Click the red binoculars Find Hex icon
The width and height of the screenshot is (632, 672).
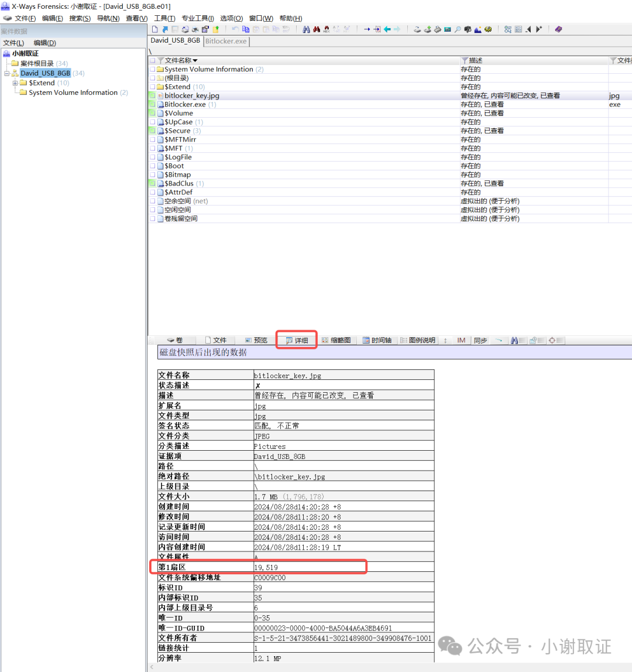point(317,29)
